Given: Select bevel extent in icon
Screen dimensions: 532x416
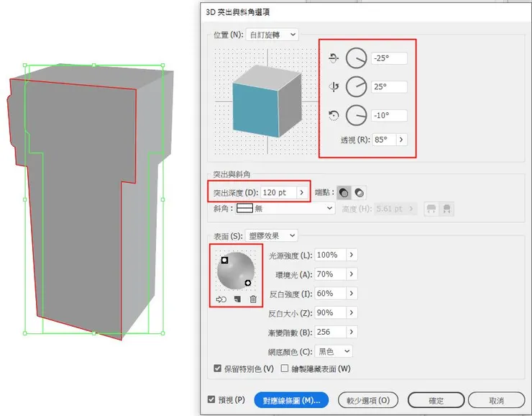Looking at the screenshot, I should 446,209.
